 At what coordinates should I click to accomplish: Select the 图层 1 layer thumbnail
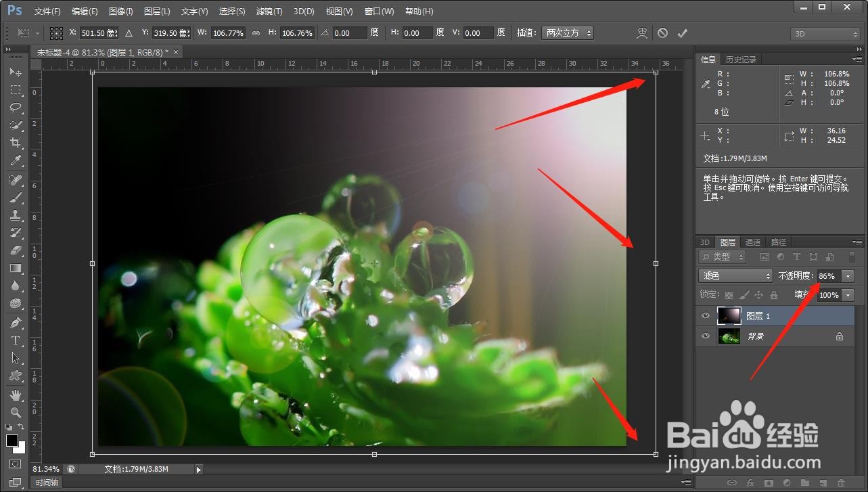click(x=729, y=316)
